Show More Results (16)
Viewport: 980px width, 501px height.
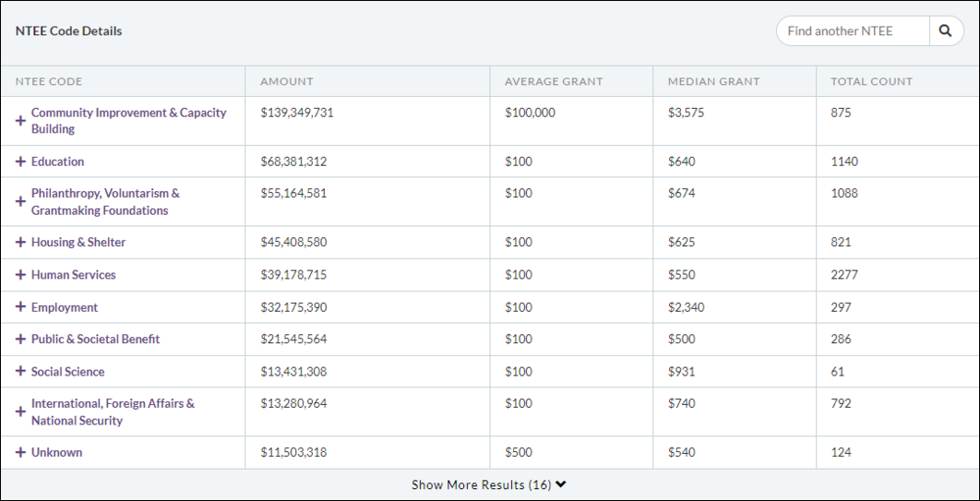(x=489, y=485)
